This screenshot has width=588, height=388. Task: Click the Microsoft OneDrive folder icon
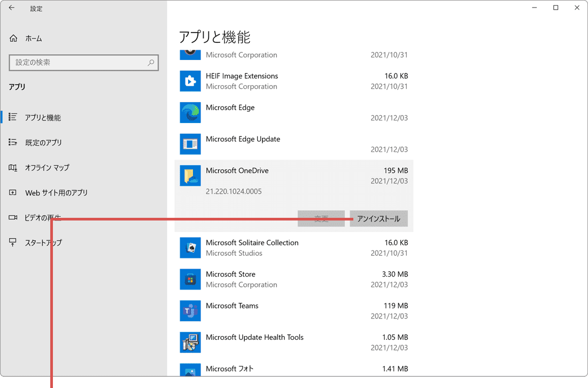pos(190,176)
